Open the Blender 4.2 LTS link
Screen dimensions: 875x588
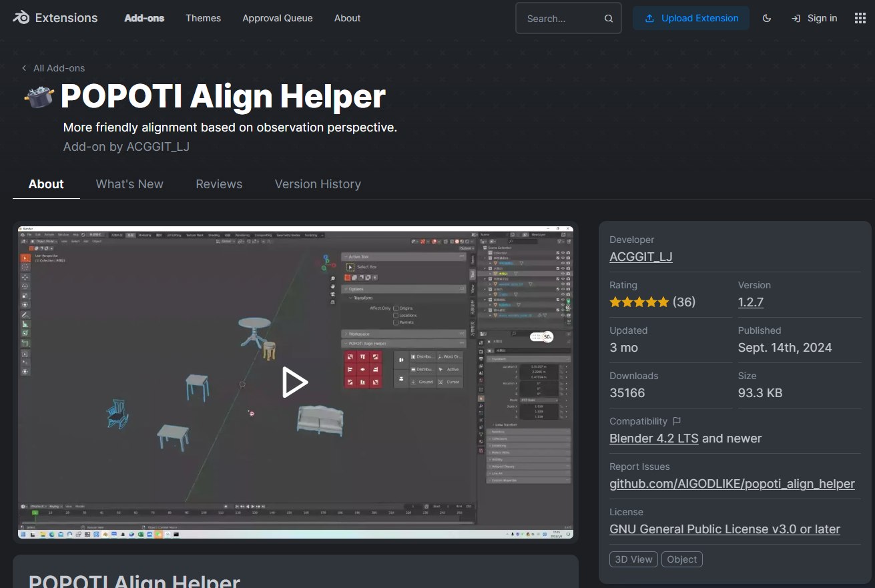tap(654, 438)
